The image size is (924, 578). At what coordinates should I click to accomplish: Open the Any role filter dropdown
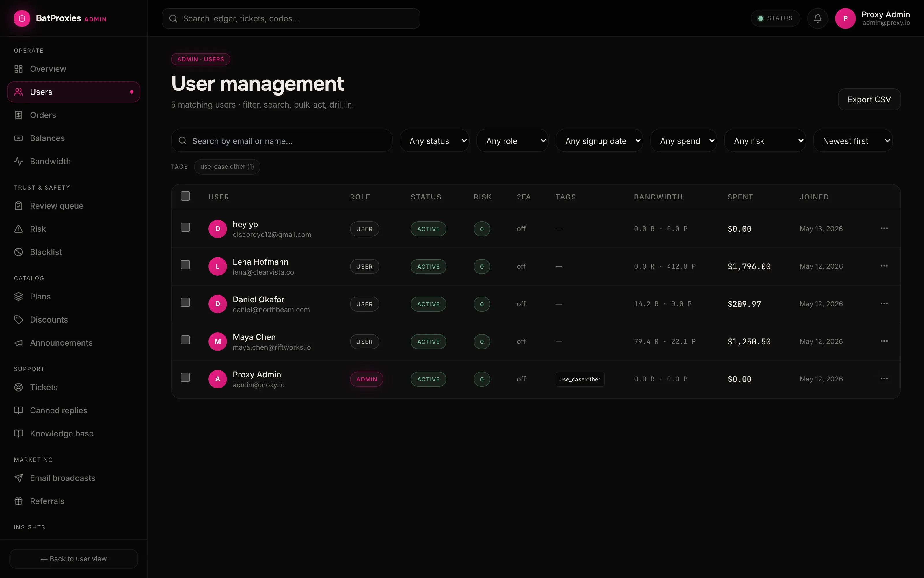point(513,141)
